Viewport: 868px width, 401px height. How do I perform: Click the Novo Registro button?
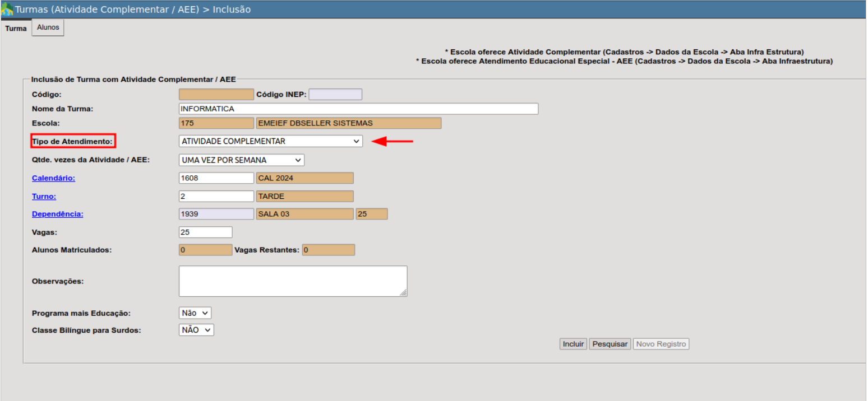tap(661, 344)
